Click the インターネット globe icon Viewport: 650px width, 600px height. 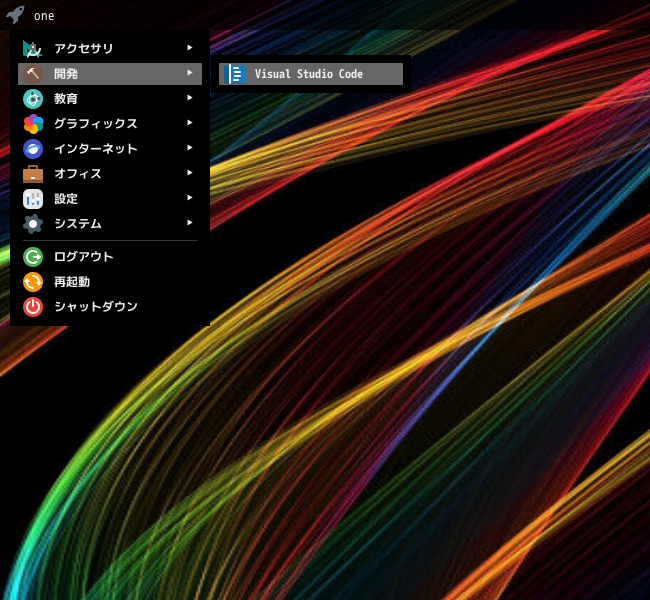(x=33, y=149)
